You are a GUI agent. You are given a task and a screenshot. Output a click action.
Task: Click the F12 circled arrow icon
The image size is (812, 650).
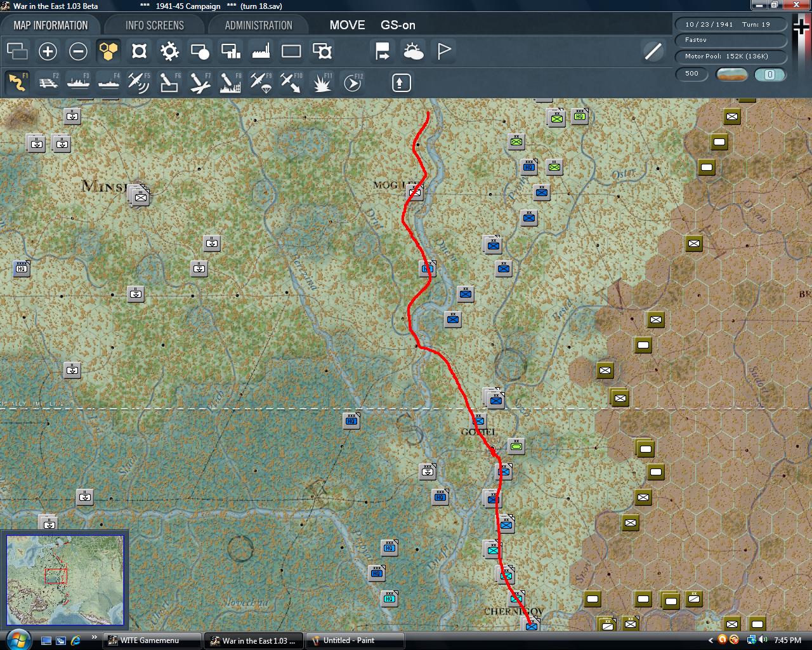click(x=353, y=83)
